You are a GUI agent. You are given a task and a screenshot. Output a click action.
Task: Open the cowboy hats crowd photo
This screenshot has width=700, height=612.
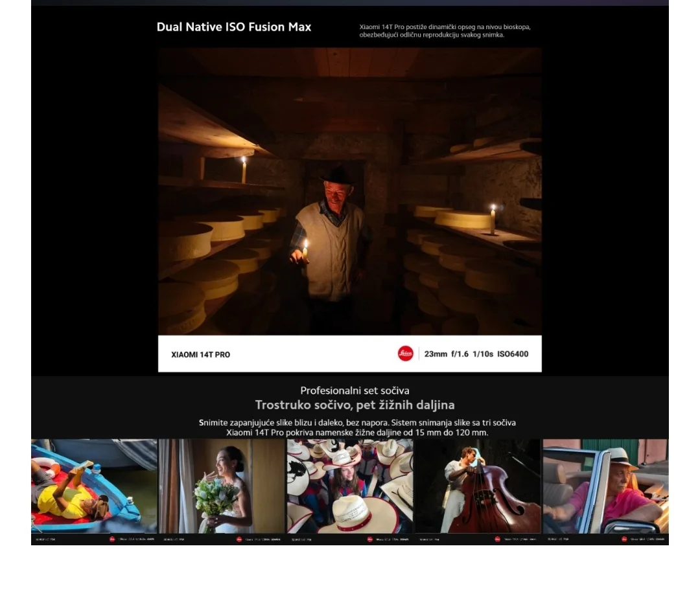[x=349, y=486]
